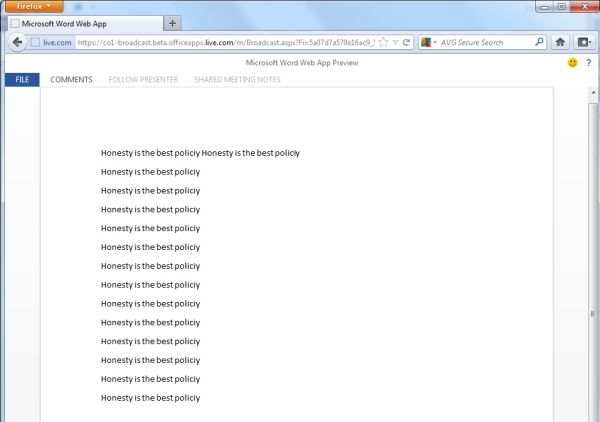Select the Microsoft Word Web App browser tab

(85, 24)
